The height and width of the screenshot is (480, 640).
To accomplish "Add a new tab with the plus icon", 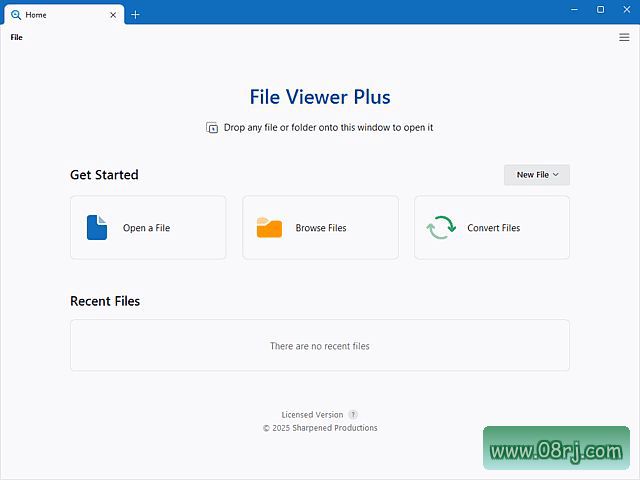I will [136, 15].
